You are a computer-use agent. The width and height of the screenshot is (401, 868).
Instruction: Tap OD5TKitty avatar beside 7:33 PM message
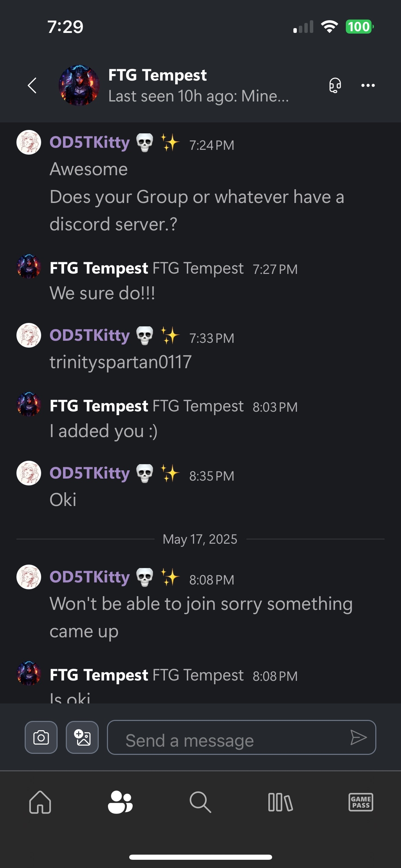(x=29, y=335)
